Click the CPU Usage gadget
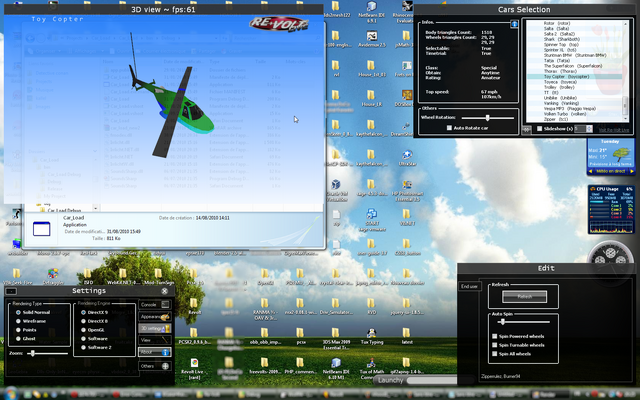The image size is (640, 400). tap(611, 210)
